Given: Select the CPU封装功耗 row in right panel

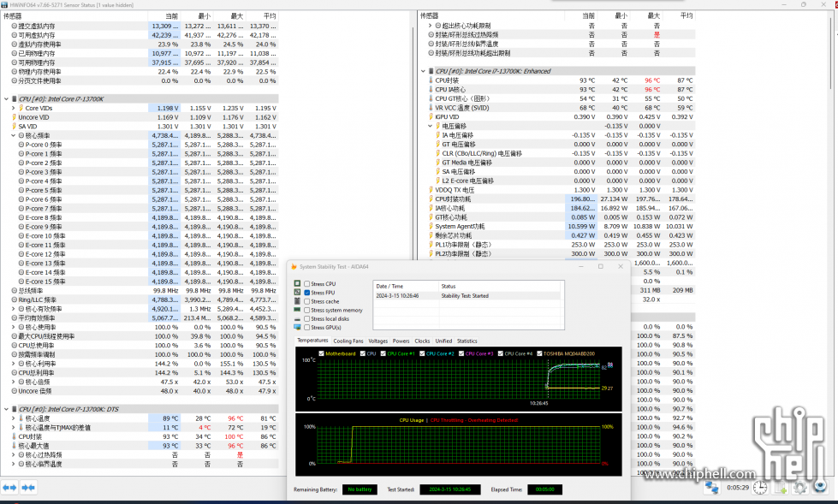Looking at the screenshot, I should click(562, 199).
